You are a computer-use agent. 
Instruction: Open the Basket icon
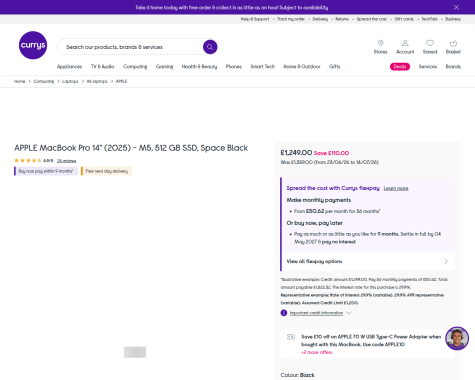[x=453, y=47]
